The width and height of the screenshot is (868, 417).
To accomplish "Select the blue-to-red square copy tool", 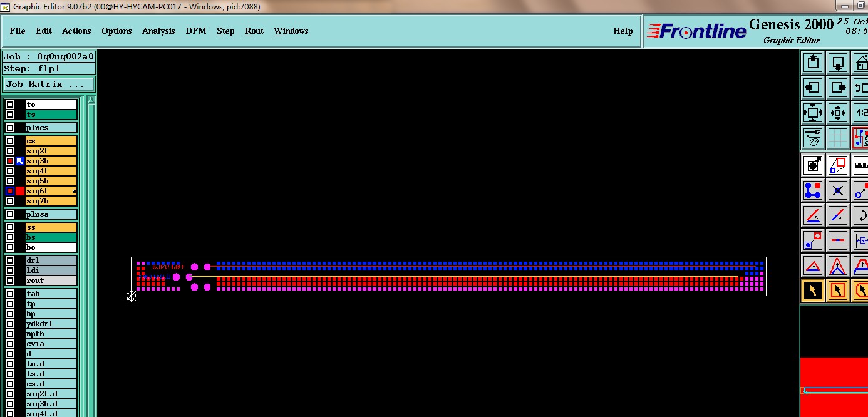I will (x=813, y=240).
